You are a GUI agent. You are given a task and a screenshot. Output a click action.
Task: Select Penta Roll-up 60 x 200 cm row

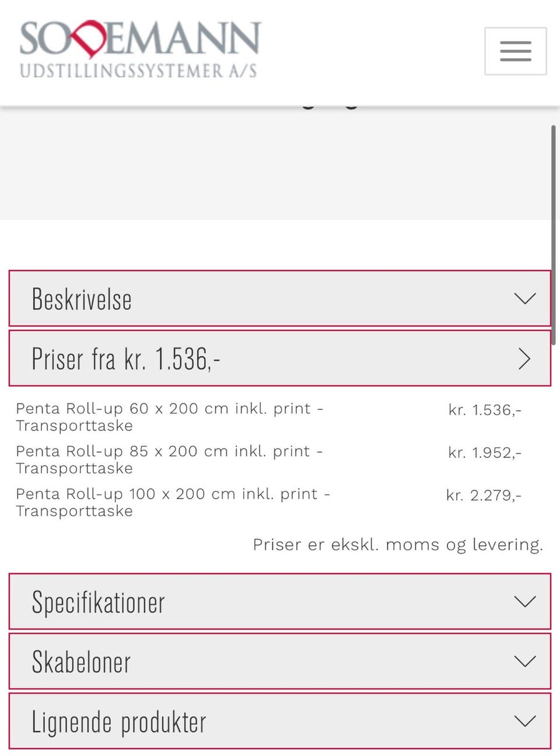(169, 417)
